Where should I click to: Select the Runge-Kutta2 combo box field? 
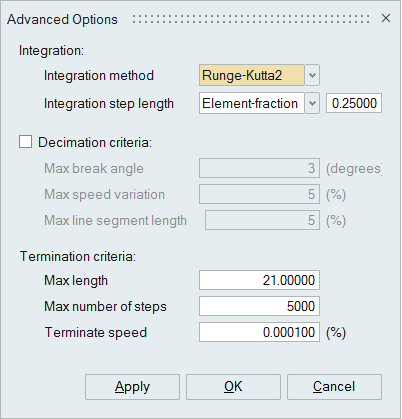coord(252,75)
